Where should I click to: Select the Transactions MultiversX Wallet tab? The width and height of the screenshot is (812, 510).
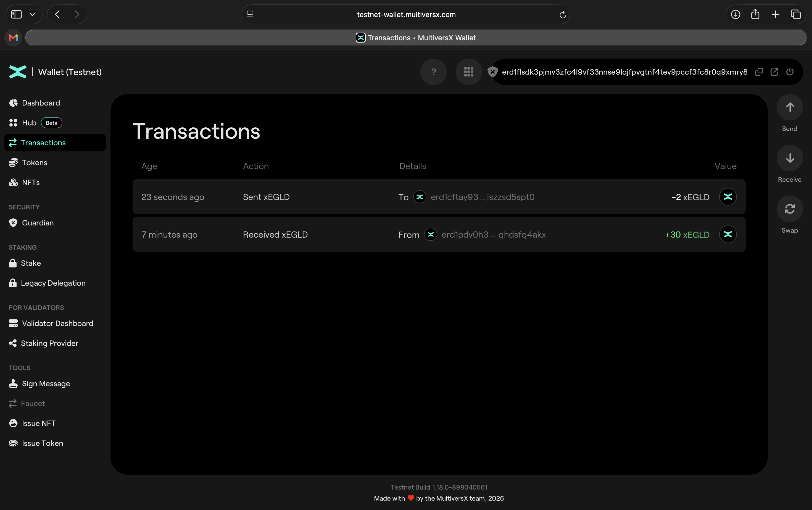[416, 38]
